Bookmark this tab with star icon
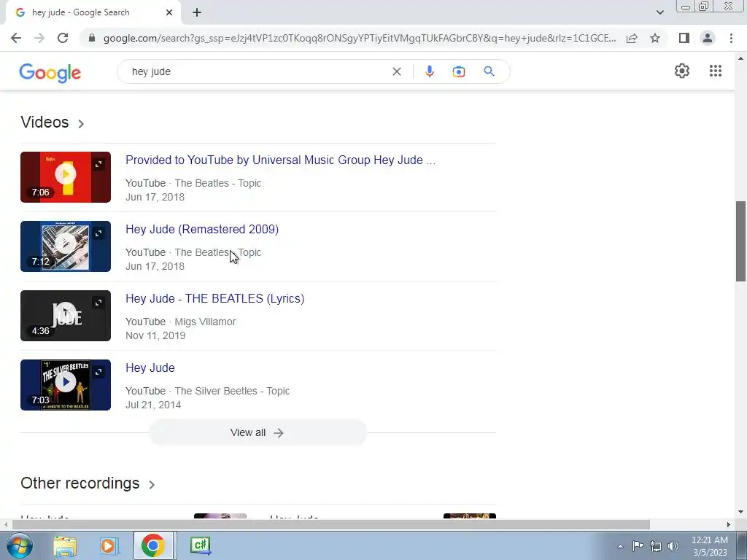This screenshot has width=747, height=560. click(655, 38)
